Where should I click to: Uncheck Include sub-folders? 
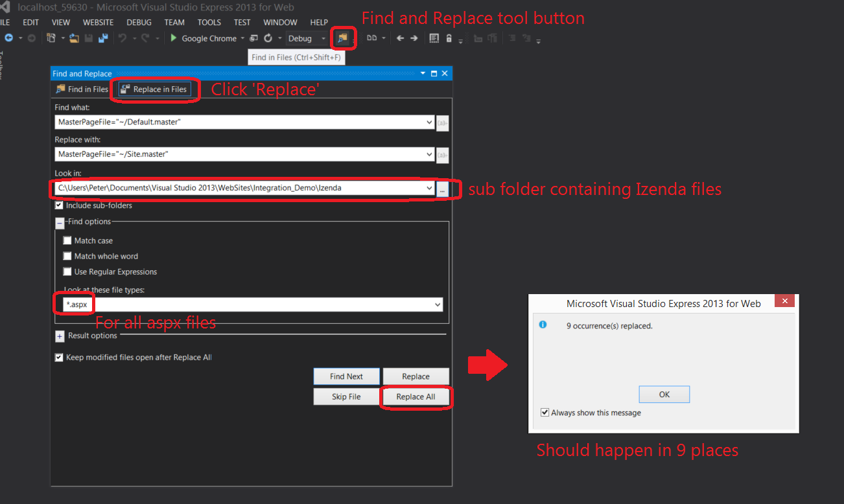(x=60, y=205)
